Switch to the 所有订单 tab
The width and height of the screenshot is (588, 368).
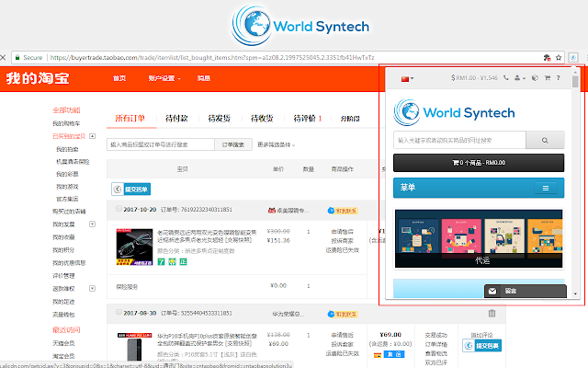coord(130,119)
